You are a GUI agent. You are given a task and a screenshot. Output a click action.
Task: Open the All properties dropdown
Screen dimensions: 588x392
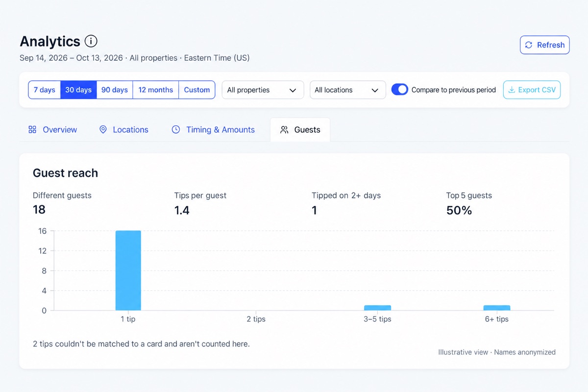coord(262,90)
